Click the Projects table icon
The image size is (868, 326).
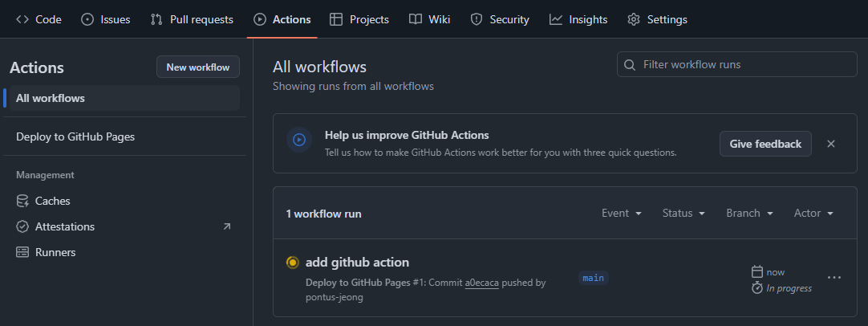point(336,19)
